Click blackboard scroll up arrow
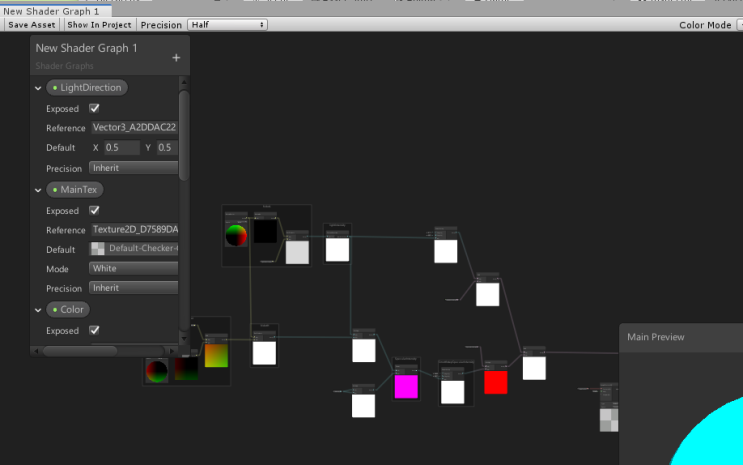 [x=184, y=82]
